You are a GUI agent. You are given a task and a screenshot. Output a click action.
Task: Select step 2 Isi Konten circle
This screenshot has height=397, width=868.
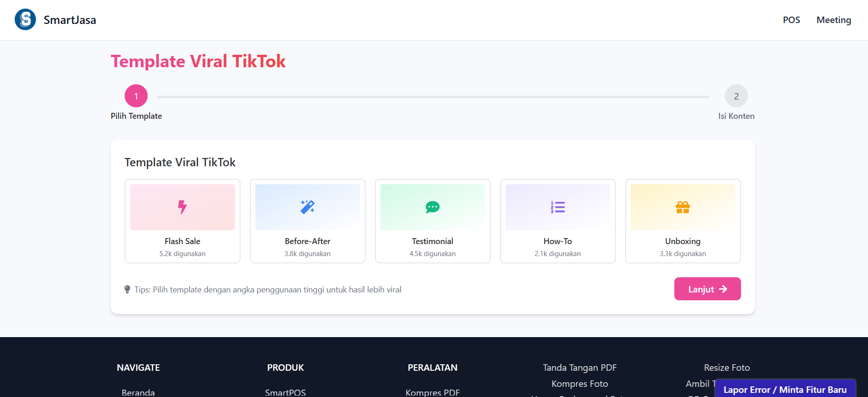coord(736,96)
